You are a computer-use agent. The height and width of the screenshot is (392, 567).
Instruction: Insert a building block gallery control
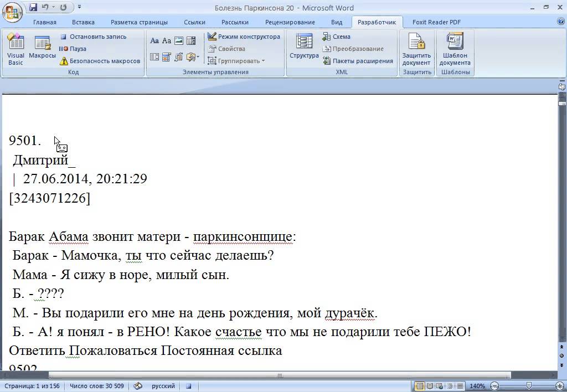pos(179,57)
